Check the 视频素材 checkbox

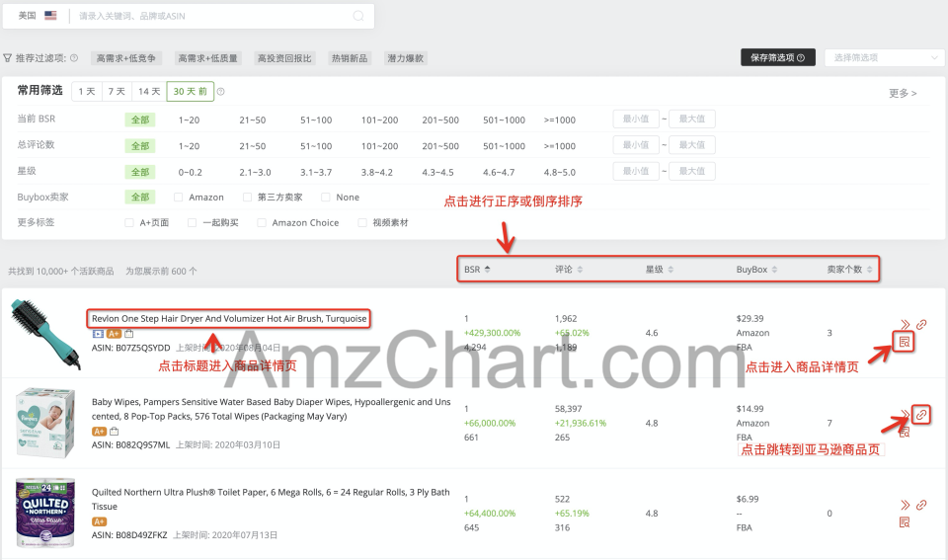click(x=362, y=222)
